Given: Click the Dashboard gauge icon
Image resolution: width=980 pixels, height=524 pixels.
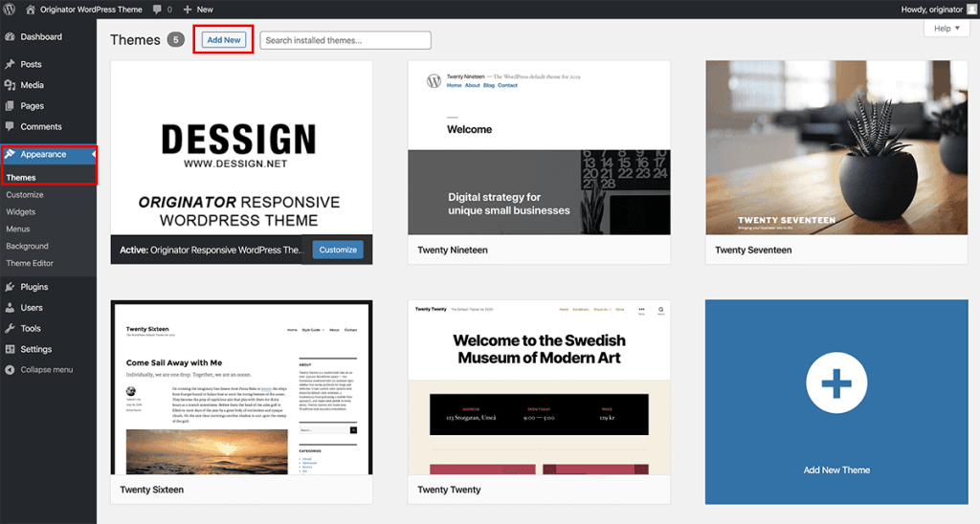Looking at the screenshot, I should click(x=10, y=37).
